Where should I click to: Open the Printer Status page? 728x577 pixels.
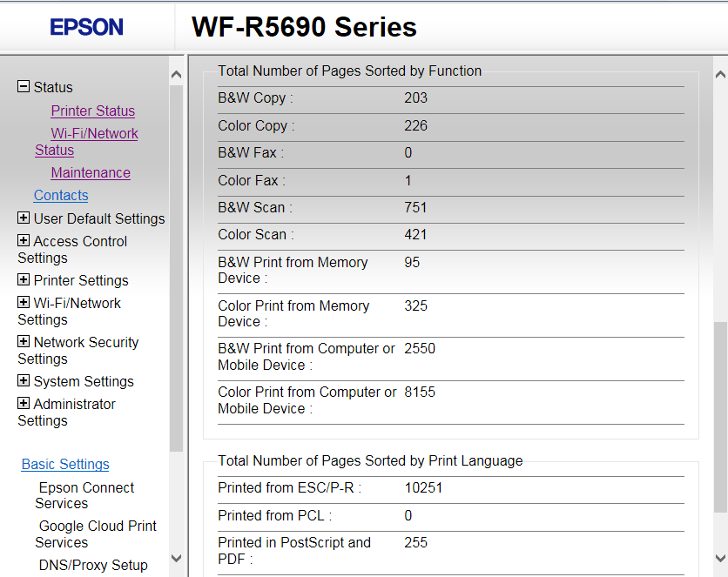coord(92,111)
